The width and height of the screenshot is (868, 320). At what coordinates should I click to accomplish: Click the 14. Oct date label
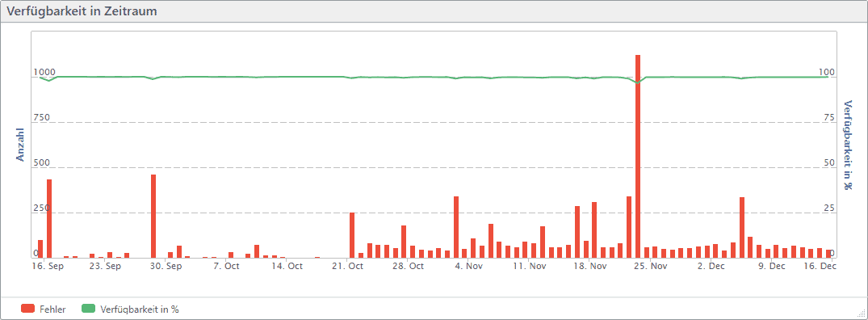(x=287, y=267)
